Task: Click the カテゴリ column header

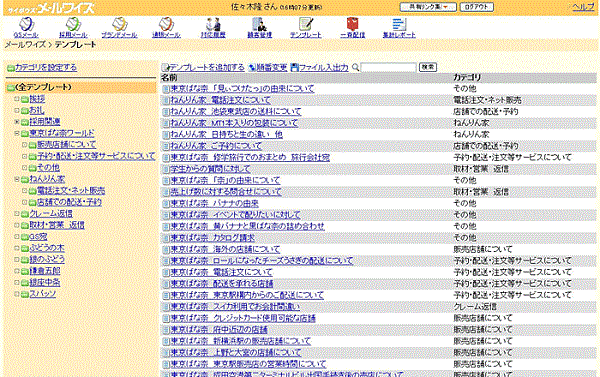Action: click(467, 77)
